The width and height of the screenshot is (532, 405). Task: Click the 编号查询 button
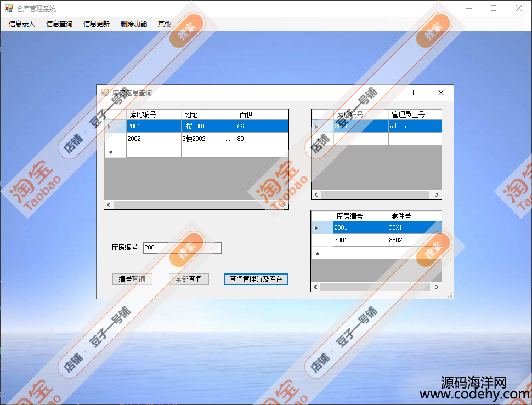(x=132, y=279)
